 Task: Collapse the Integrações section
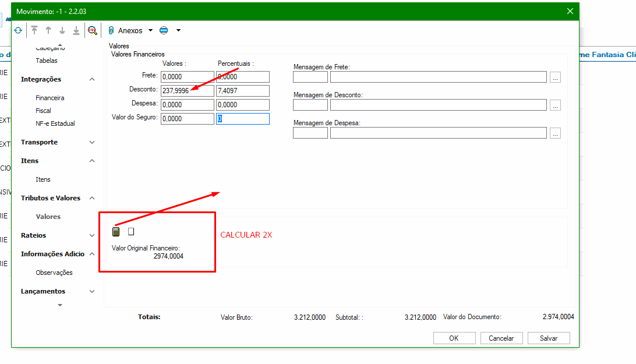(x=92, y=79)
